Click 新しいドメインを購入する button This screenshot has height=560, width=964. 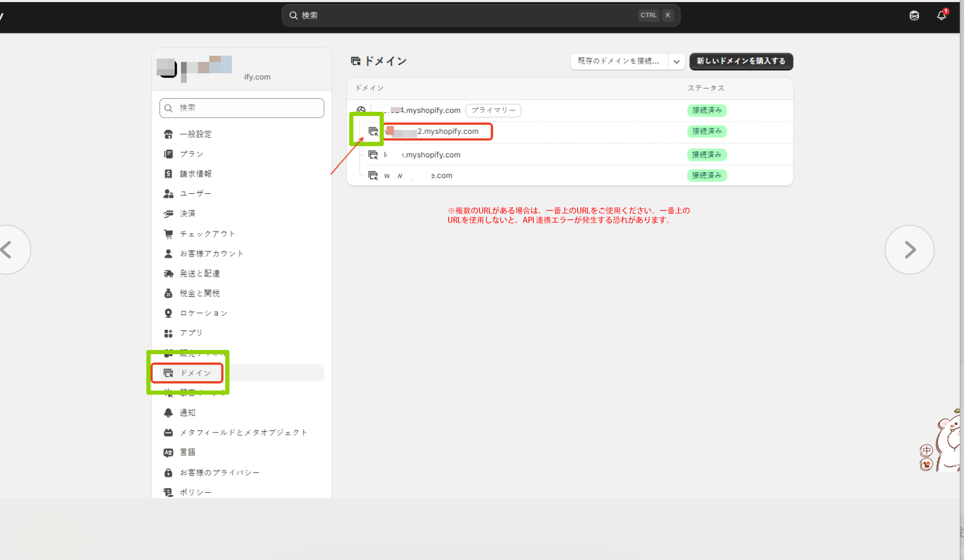coord(741,61)
